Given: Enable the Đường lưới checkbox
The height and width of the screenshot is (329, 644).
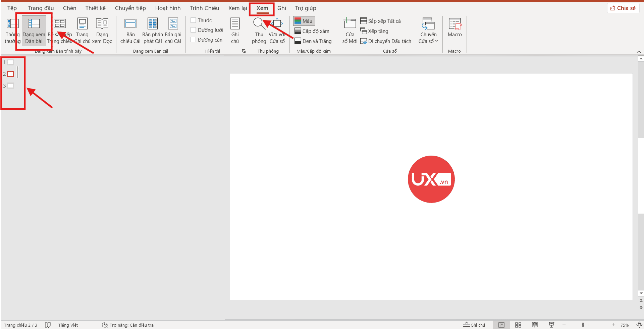Looking at the screenshot, I should pyautogui.click(x=193, y=30).
